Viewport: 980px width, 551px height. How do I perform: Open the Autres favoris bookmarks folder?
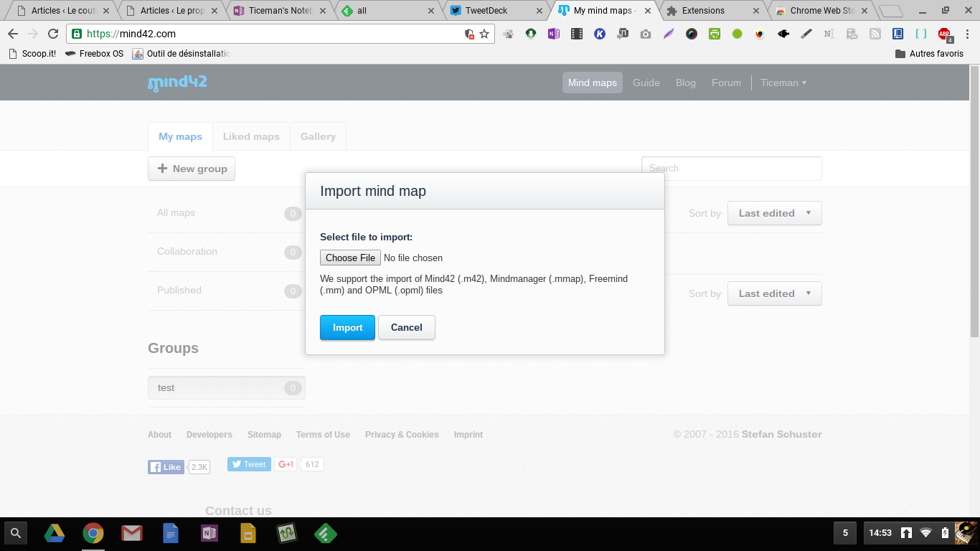[929, 54]
